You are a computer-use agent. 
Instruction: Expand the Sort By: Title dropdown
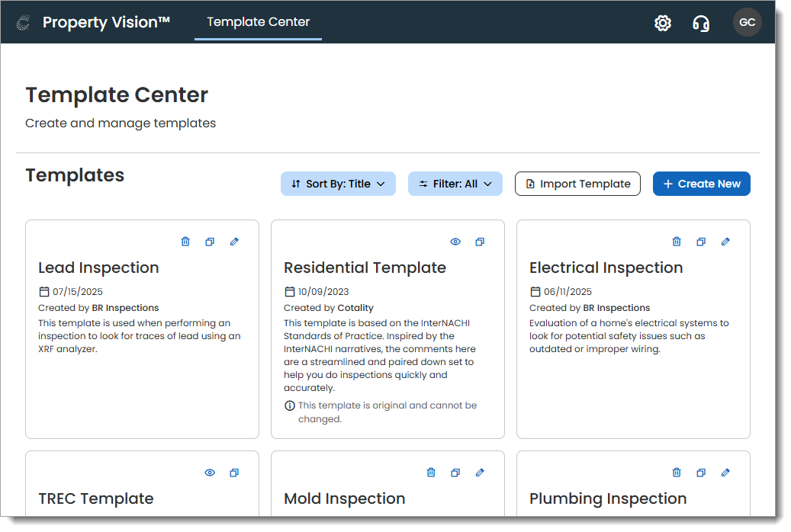tap(338, 184)
